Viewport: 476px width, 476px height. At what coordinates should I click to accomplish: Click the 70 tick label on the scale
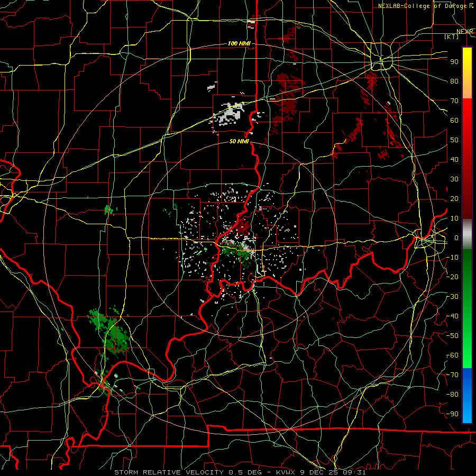454,101
